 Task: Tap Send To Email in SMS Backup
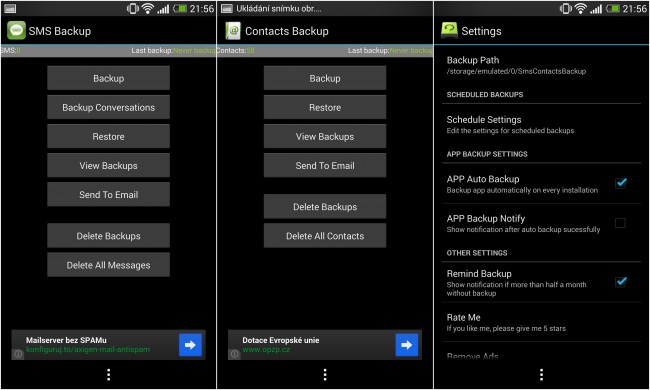pos(109,194)
